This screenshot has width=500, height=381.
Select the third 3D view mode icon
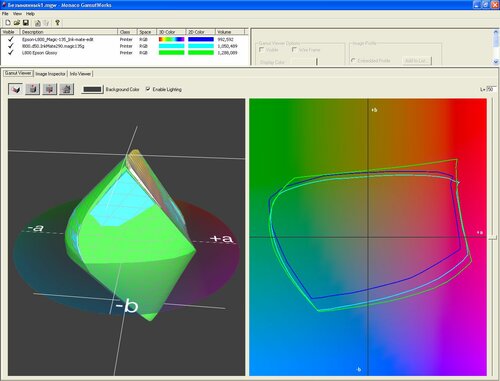click(50, 89)
